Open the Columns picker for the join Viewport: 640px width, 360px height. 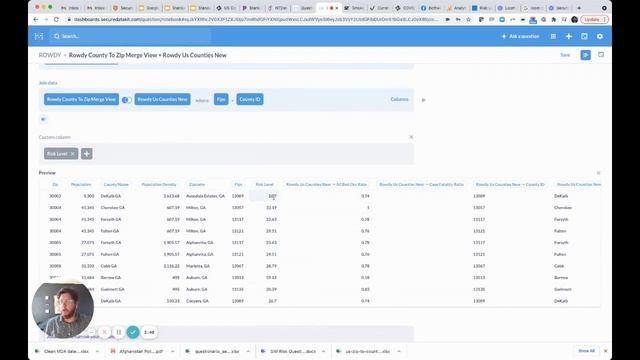(x=399, y=99)
